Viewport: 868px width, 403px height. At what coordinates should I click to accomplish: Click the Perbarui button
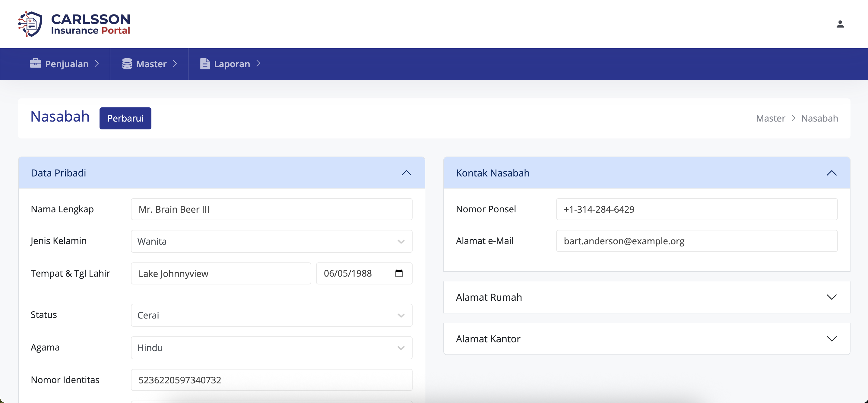(x=125, y=118)
